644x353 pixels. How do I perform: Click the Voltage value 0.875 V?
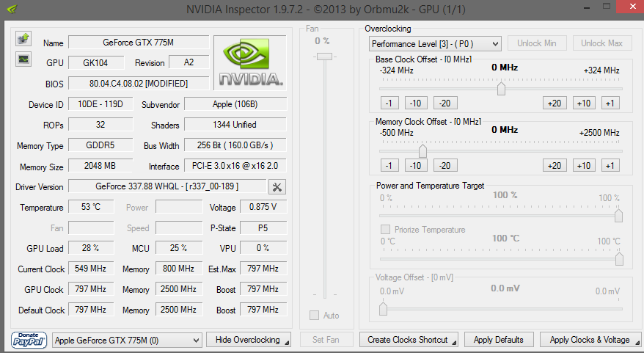(263, 207)
